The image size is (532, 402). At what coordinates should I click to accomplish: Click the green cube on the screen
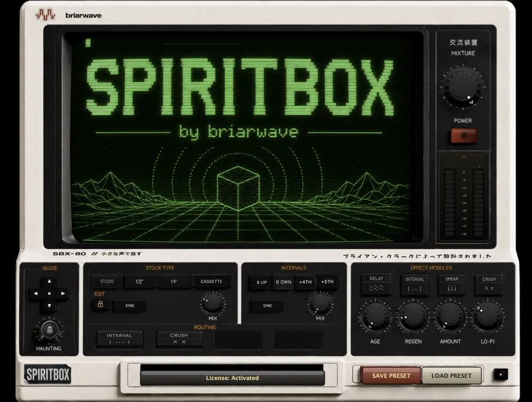pyautogui.click(x=238, y=188)
